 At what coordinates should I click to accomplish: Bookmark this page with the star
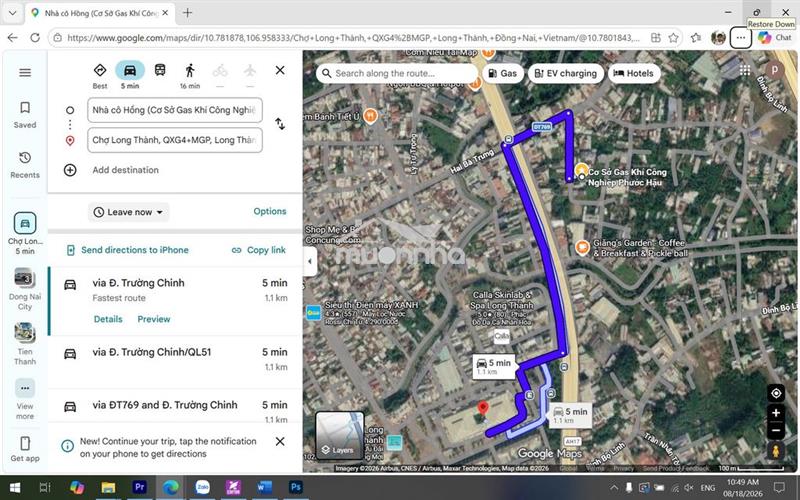(673, 38)
